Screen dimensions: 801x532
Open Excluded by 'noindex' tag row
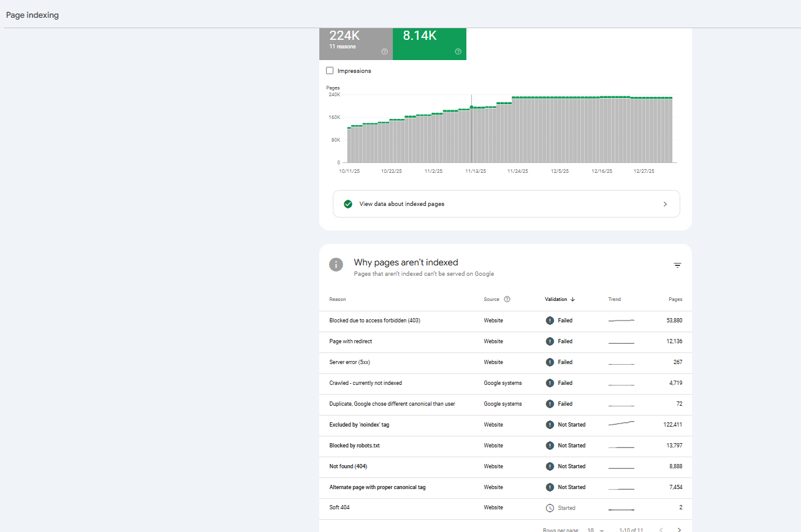(x=506, y=425)
